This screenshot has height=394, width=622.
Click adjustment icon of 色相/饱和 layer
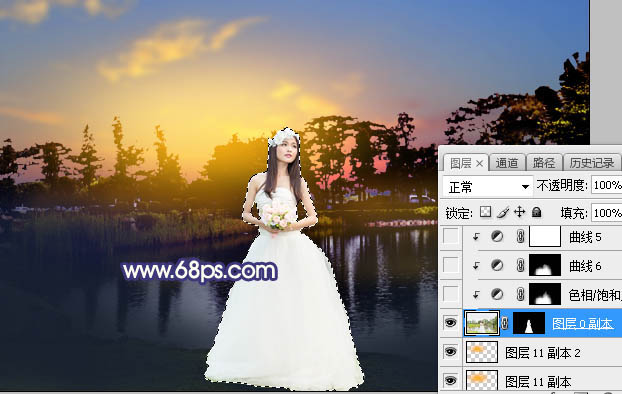[497, 294]
